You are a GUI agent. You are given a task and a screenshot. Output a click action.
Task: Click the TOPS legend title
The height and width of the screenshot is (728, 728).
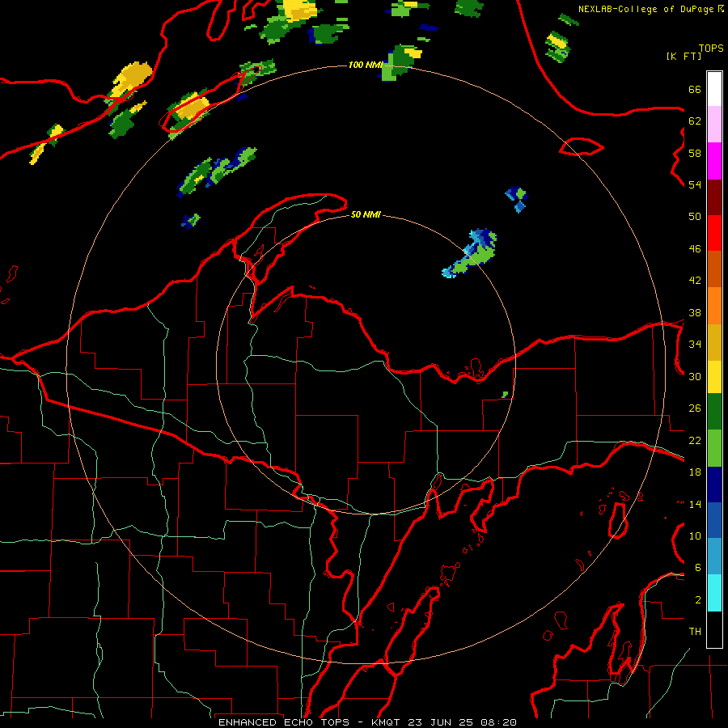tap(711, 48)
